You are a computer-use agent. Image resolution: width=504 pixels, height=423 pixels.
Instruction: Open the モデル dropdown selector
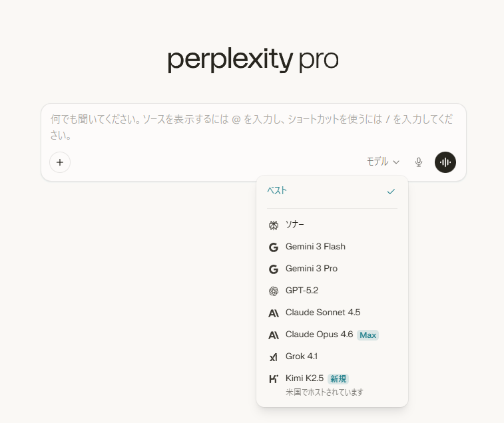pyautogui.click(x=382, y=162)
